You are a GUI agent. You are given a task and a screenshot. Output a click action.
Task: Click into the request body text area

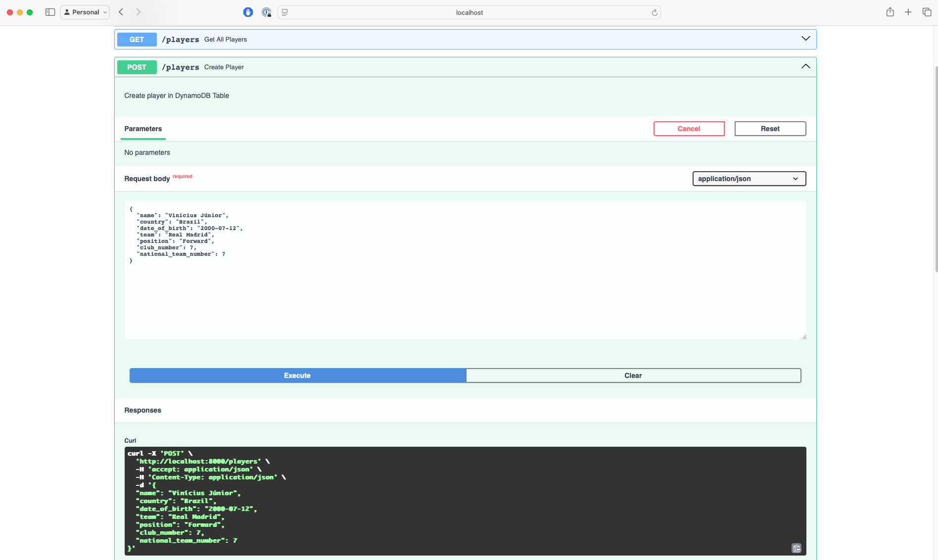click(465, 270)
